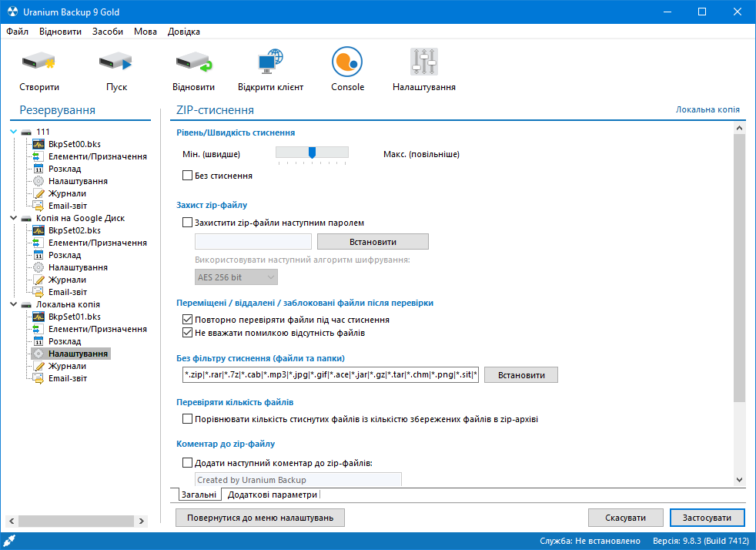The image size is (756, 550).
Task: Click the Created by Uranium Backup comment field
Action: (298, 480)
